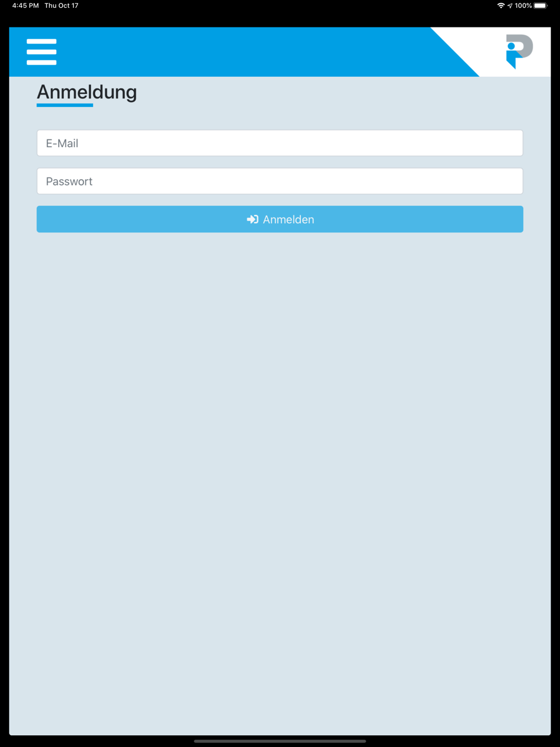Click the Anmelden button text label

click(x=288, y=220)
